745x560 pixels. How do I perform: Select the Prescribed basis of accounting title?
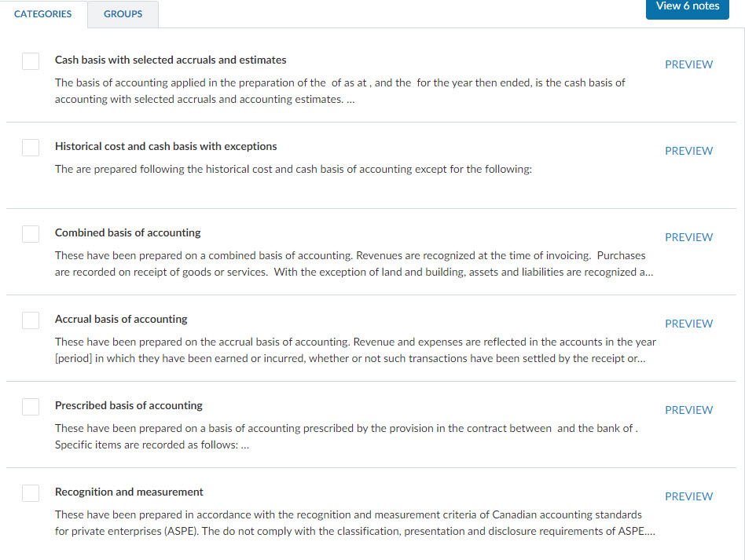(128, 406)
